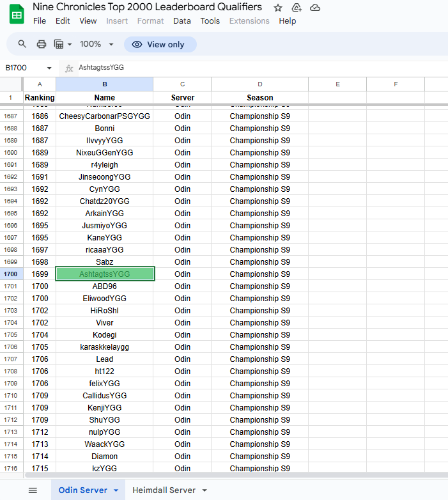This screenshot has width=448, height=500.
Task: Open the Insert menu
Action: point(117,21)
